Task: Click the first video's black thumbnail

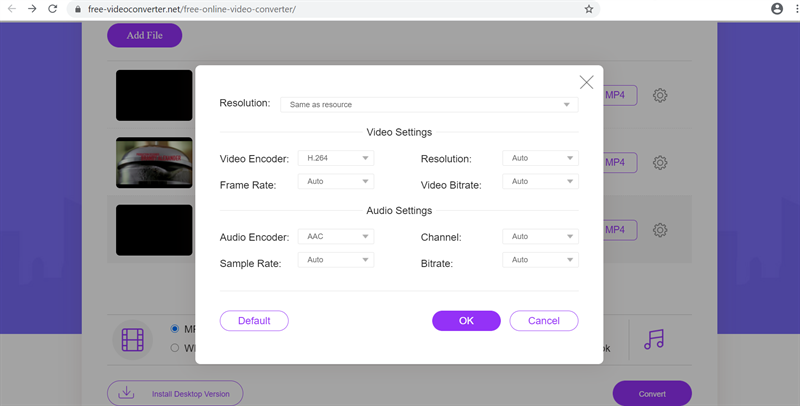Action: tap(154, 95)
